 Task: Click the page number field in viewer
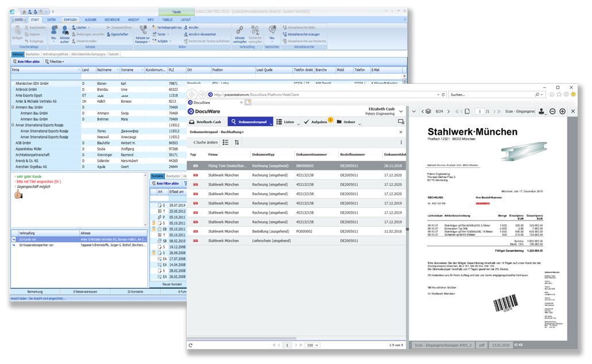click(x=479, y=111)
